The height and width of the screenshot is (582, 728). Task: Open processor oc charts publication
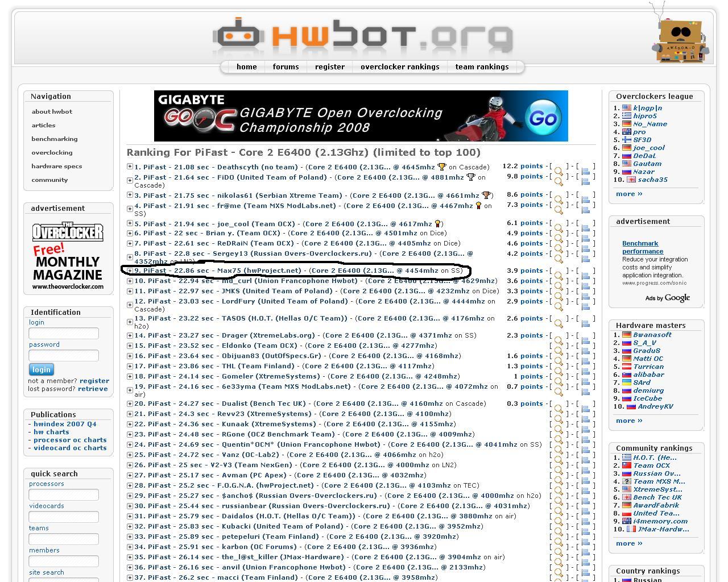coord(70,440)
